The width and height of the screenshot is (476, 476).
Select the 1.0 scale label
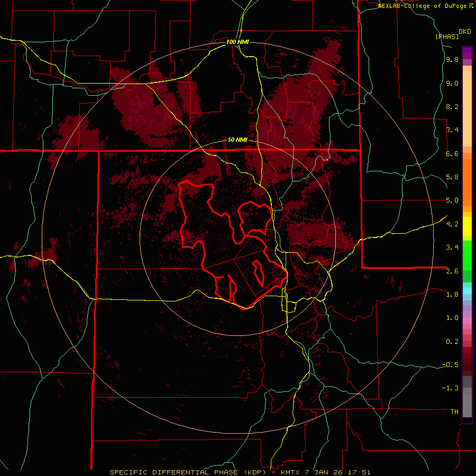click(452, 318)
